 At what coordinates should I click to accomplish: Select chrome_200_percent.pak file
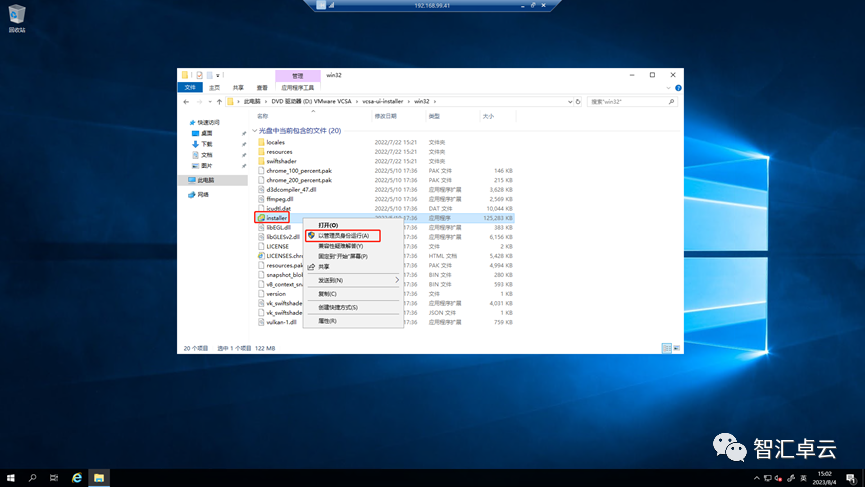299,180
